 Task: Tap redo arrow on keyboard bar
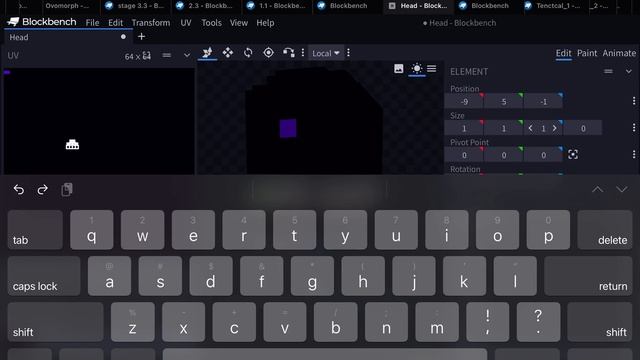[x=42, y=189]
